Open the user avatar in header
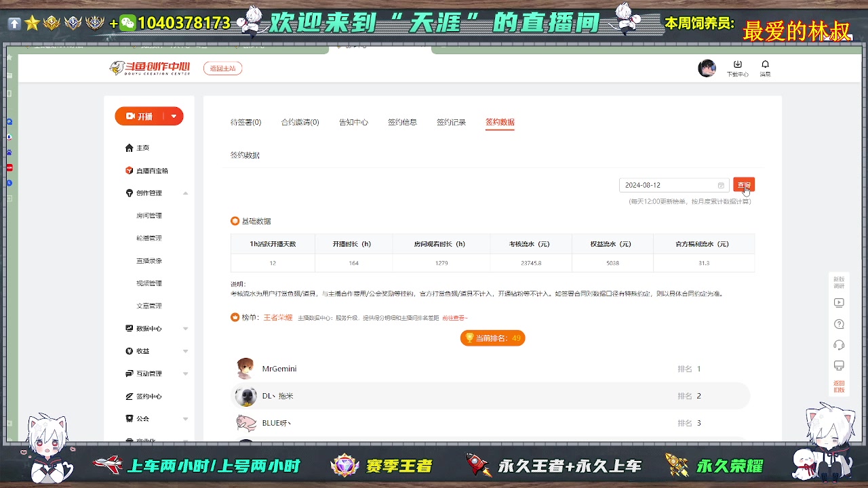 pyautogui.click(x=707, y=68)
